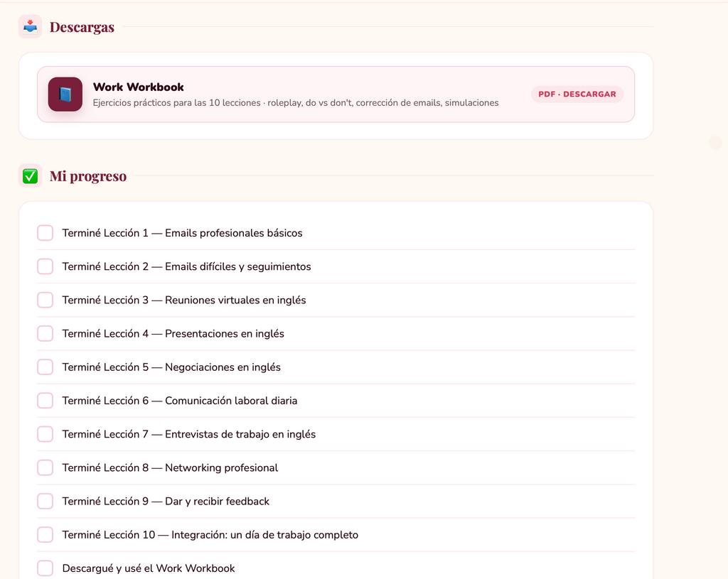Click the Mi progreso section heading
Viewport: 728px width, 579px height.
click(x=88, y=176)
